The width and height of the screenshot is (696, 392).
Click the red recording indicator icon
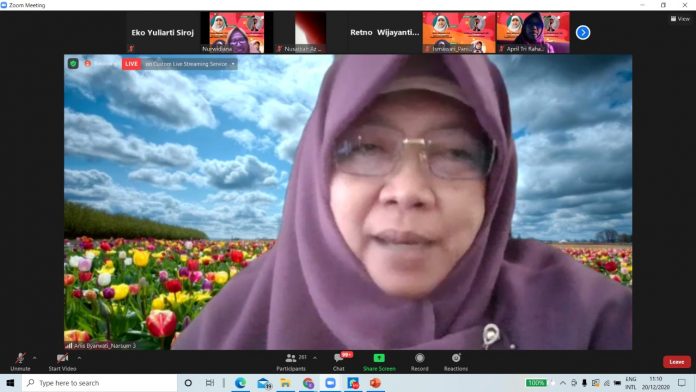click(x=88, y=64)
